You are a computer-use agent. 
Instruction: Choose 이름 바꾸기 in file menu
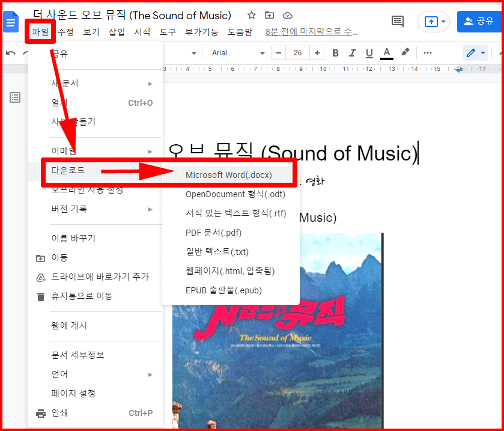point(96,238)
